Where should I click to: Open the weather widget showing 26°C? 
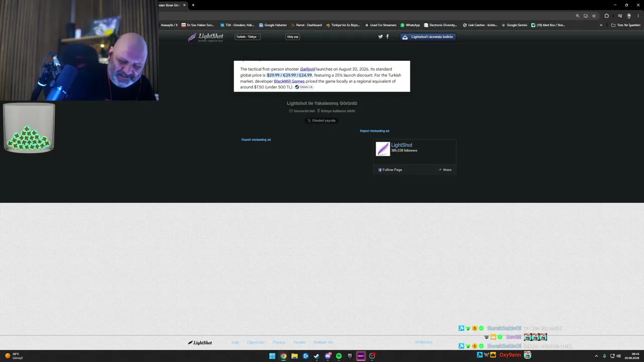click(x=14, y=356)
